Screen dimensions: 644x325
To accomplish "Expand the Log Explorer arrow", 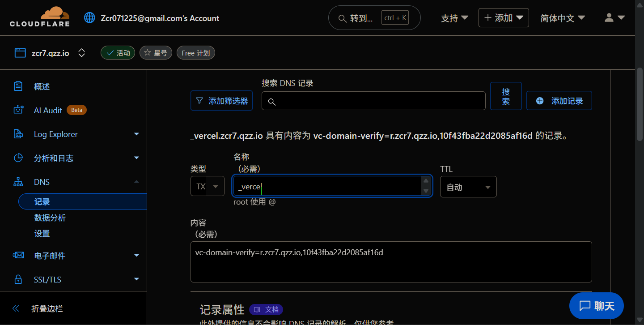I will coord(137,134).
